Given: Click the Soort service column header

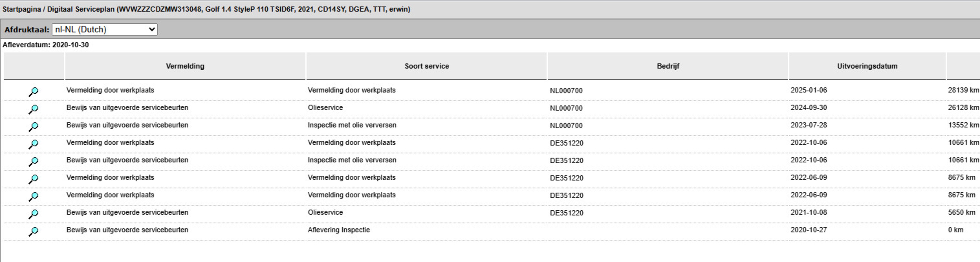Looking at the screenshot, I should pos(427,66).
